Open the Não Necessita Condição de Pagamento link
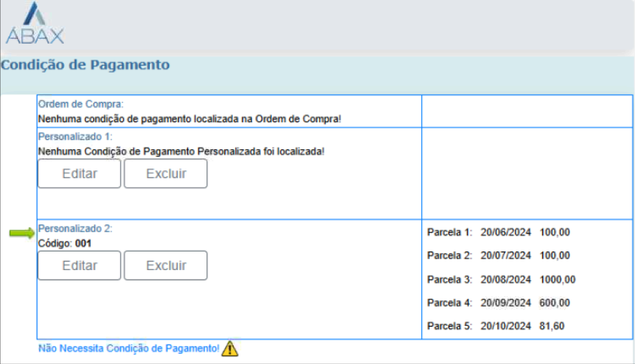 tap(129, 349)
